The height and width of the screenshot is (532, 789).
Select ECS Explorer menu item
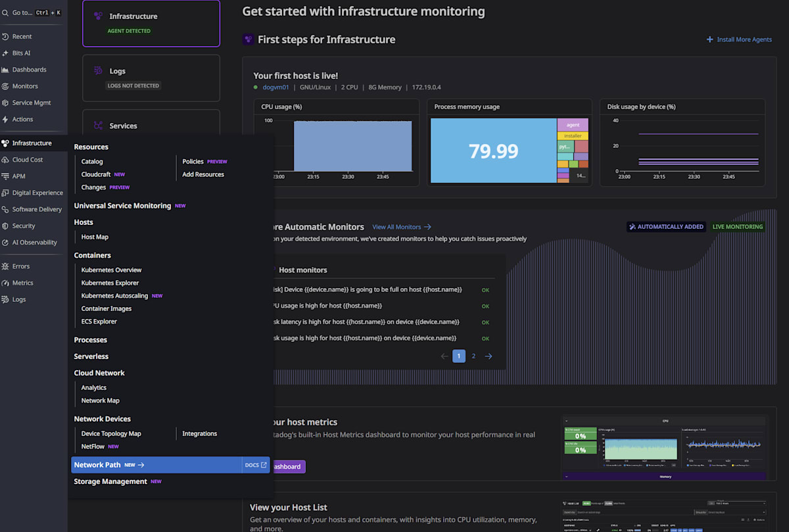[x=99, y=322]
